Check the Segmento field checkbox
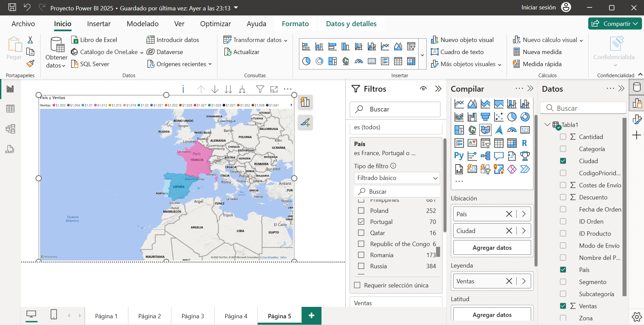The image size is (644, 325). pyautogui.click(x=563, y=282)
